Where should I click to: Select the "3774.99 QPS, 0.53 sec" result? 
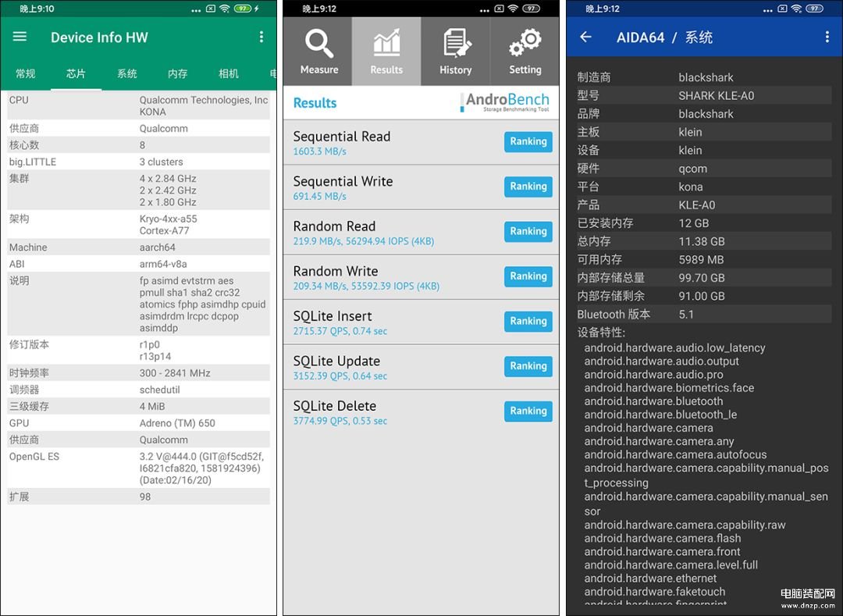(340, 421)
